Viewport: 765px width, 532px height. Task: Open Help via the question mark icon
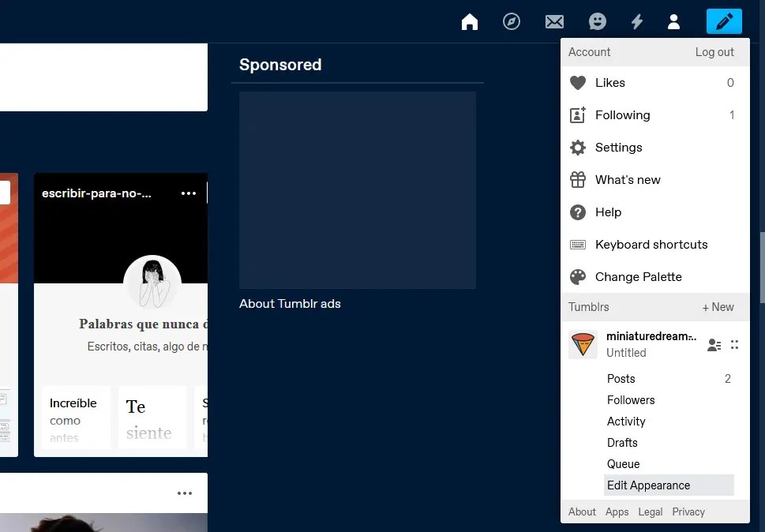click(x=577, y=212)
